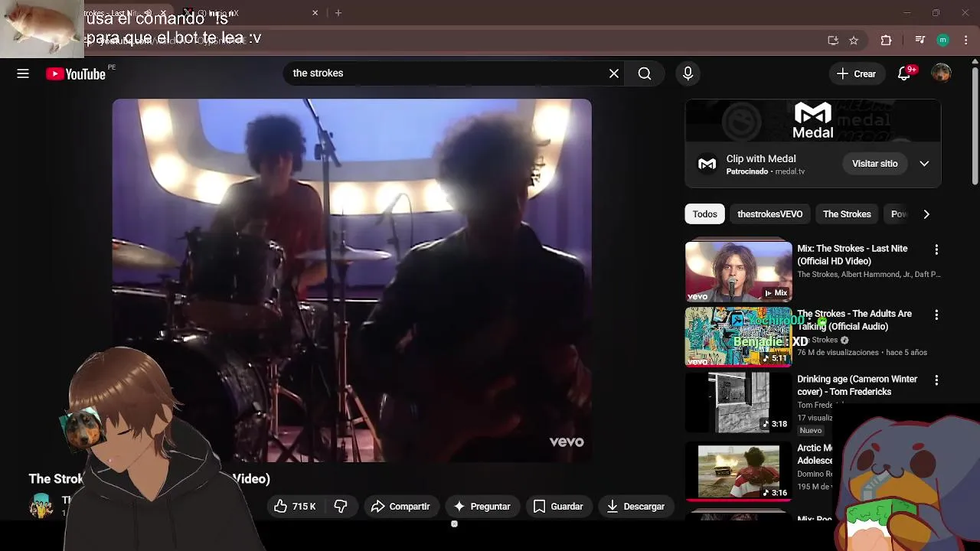This screenshot has width=980, height=551.
Task: Open the browser extensions puzzle icon
Action: click(x=886, y=41)
